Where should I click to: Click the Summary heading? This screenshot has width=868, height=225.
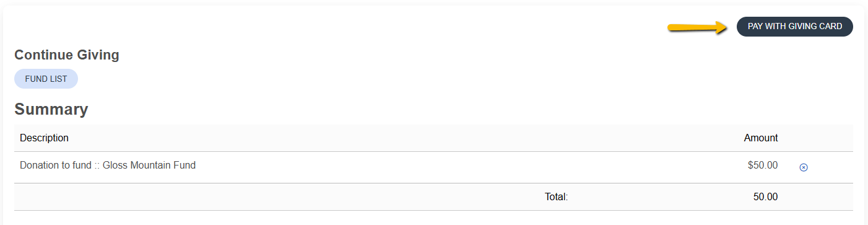coord(51,110)
